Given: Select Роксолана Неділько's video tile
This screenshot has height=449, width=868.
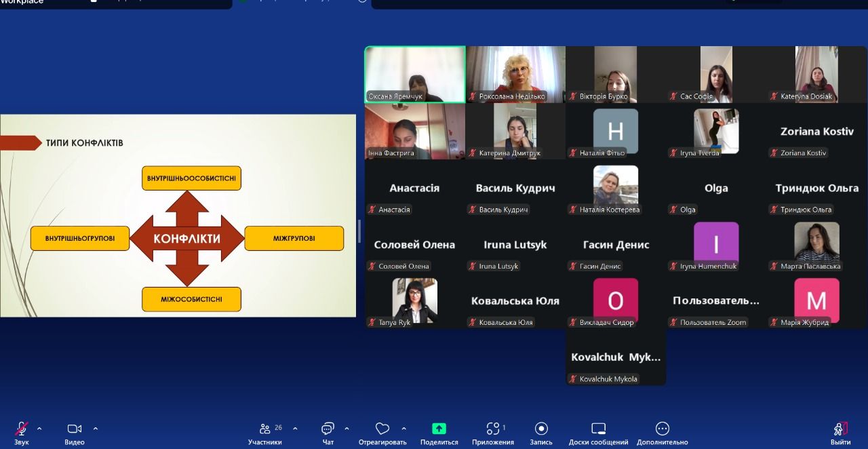Looking at the screenshot, I should (515, 74).
